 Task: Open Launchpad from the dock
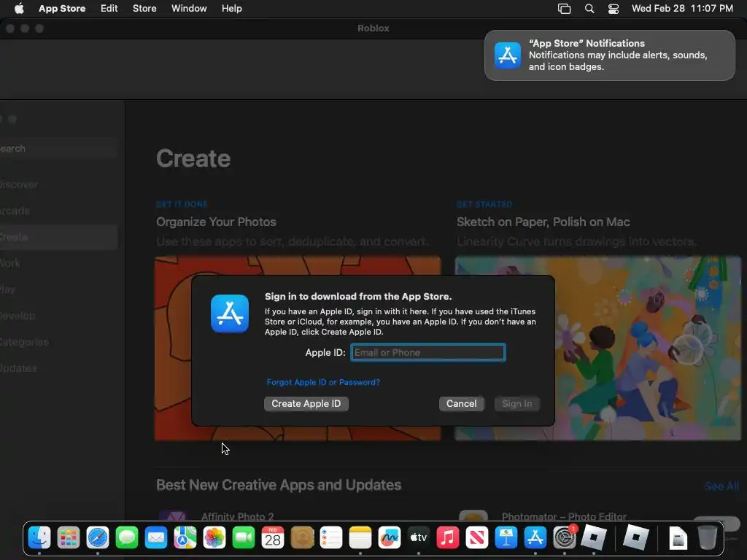coord(69,538)
